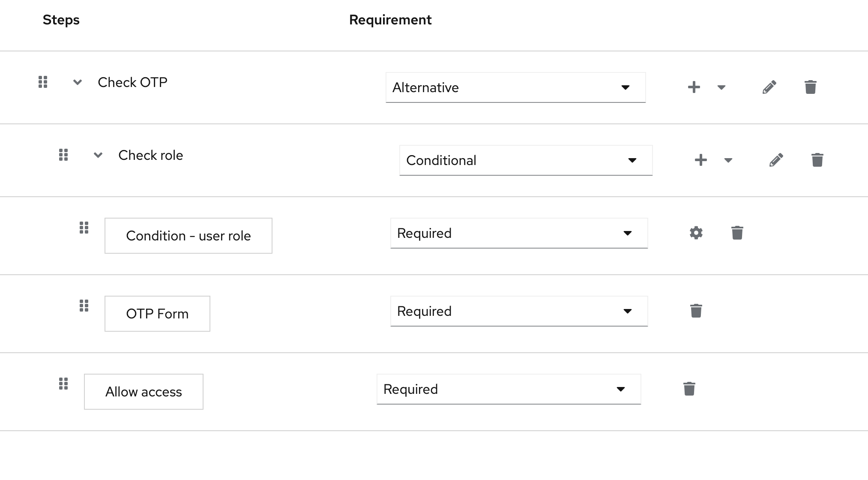Open the caret menu next to Check OTP's plus
Screen dimensions: 868x480
pyautogui.click(x=721, y=87)
